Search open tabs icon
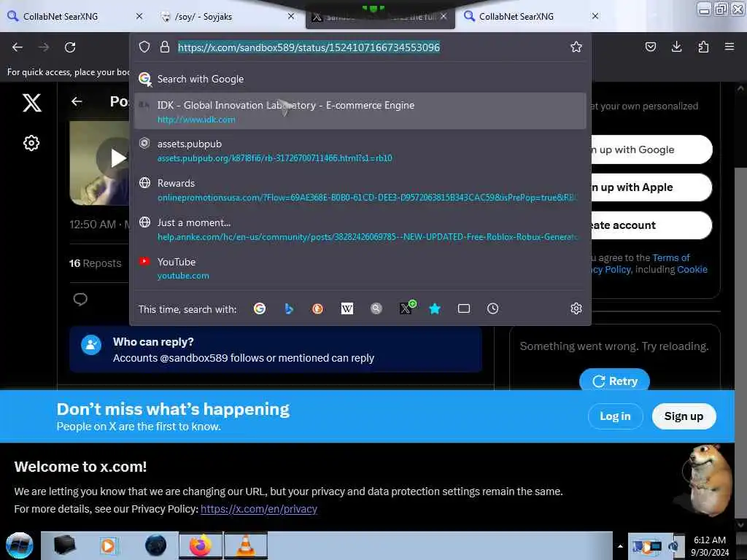Screen dimensions: 747x560 pyautogui.click(x=463, y=308)
